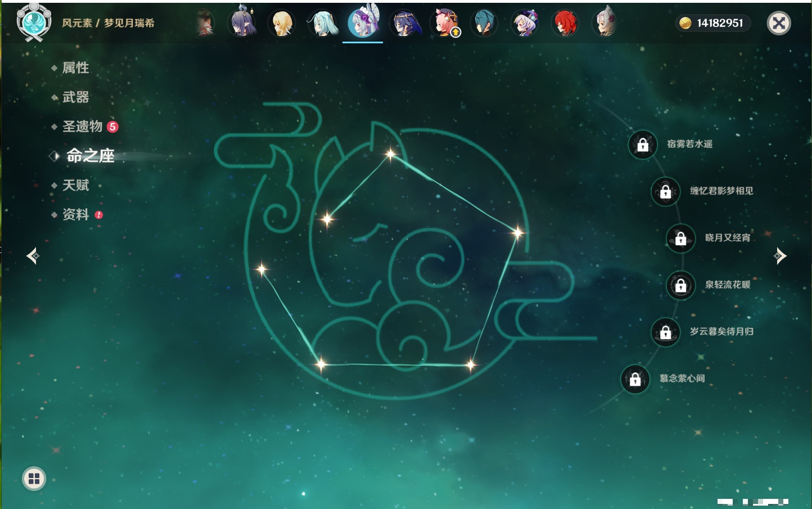Open the lock icon for 宿雾若水遥
The height and width of the screenshot is (509, 812).
pyautogui.click(x=643, y=145)
